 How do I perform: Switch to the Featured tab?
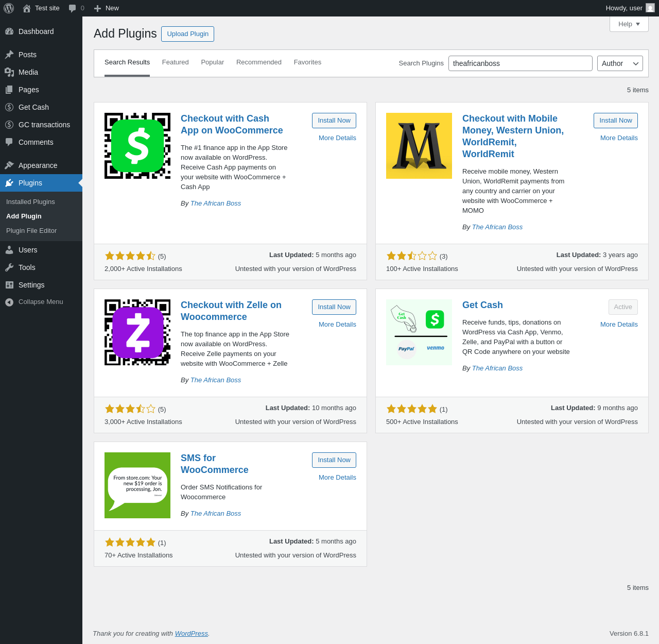(x=176, y=62)
